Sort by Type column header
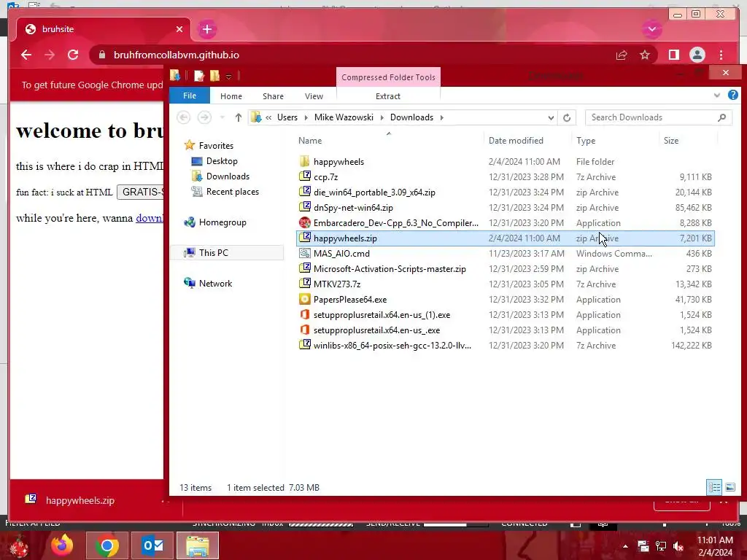The image size is (747, 560). 586,141
